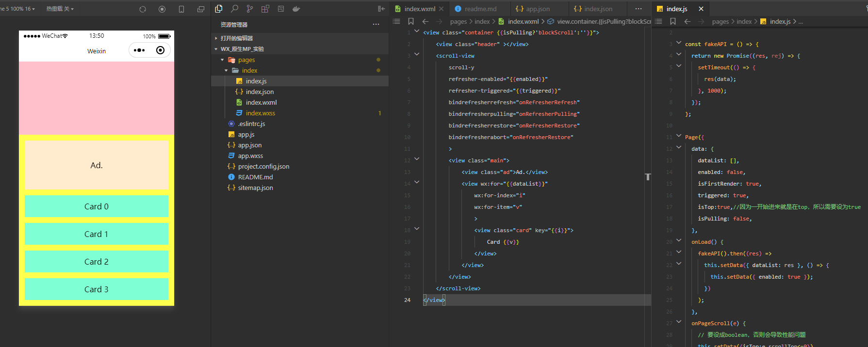Collapse the explorer sidebar panel
Viewport: 868px width, 347px height.
click(x=381, y=9)
